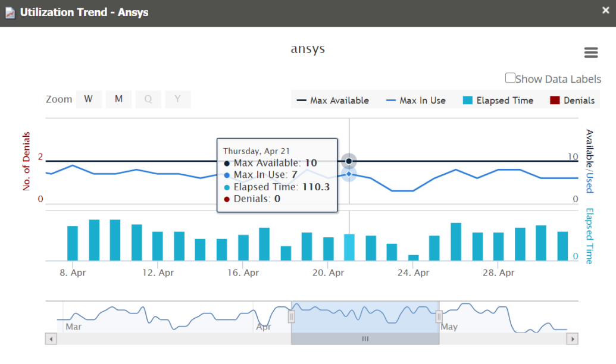Click the Max In Use point on Apr 21

point(349,174)
